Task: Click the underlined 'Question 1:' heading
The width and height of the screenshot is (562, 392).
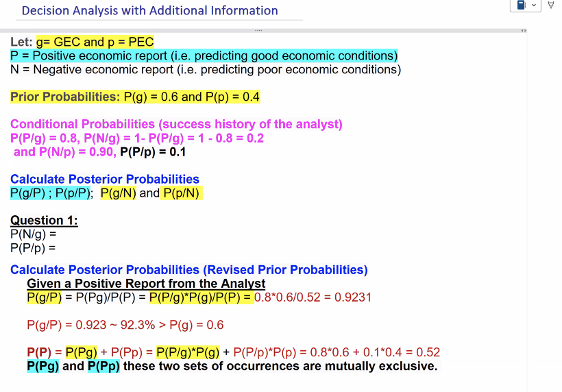Action: point(44,221)
